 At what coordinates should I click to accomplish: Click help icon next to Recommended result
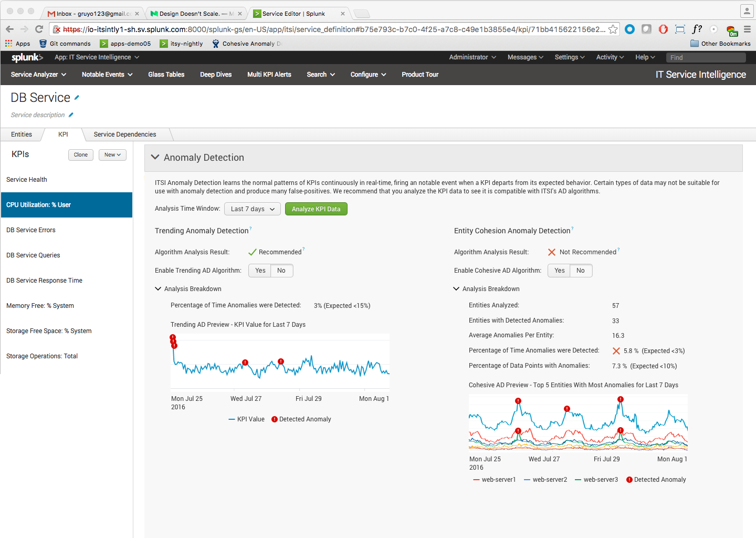[303, 249]
